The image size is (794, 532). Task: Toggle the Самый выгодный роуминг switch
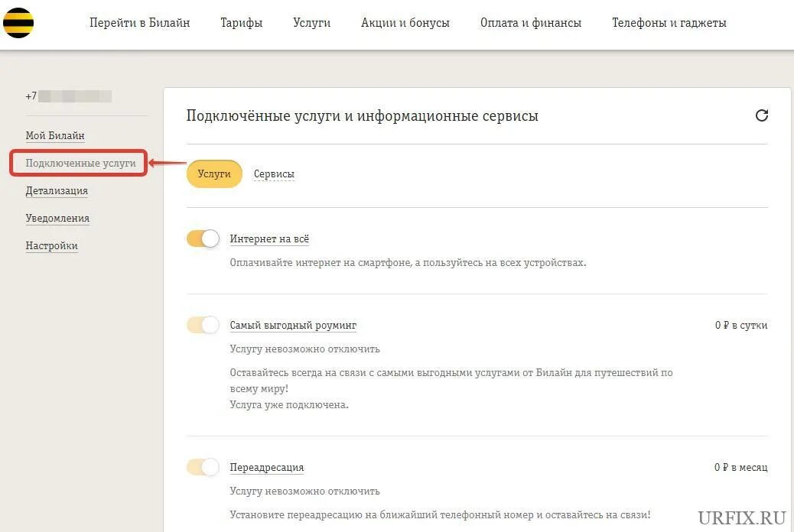point(203,325)
